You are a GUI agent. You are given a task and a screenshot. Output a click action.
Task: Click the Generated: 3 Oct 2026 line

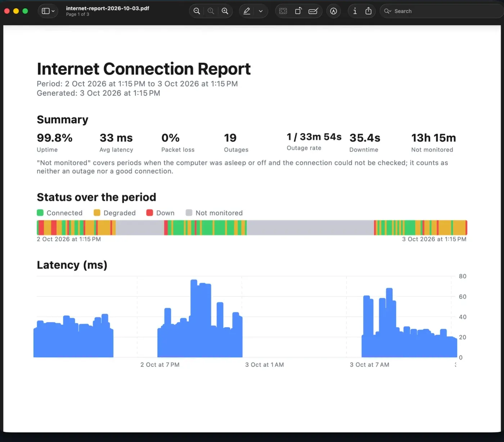(98, 93)
